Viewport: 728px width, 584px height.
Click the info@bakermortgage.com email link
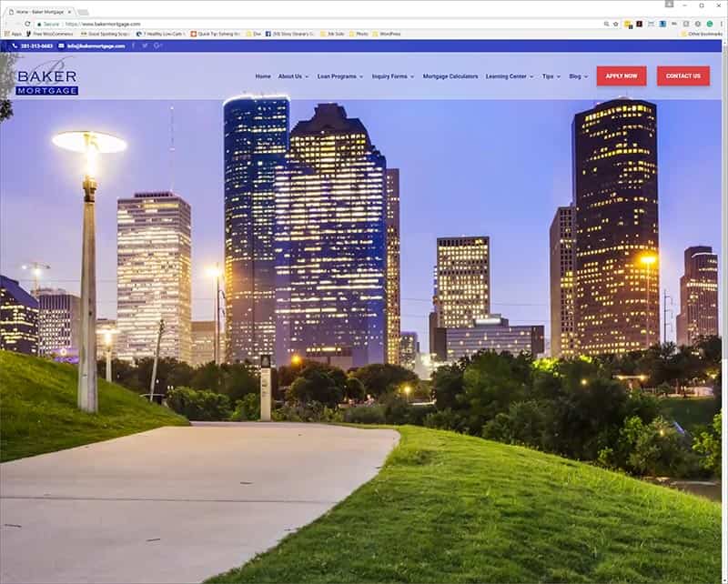coord(92,46)
